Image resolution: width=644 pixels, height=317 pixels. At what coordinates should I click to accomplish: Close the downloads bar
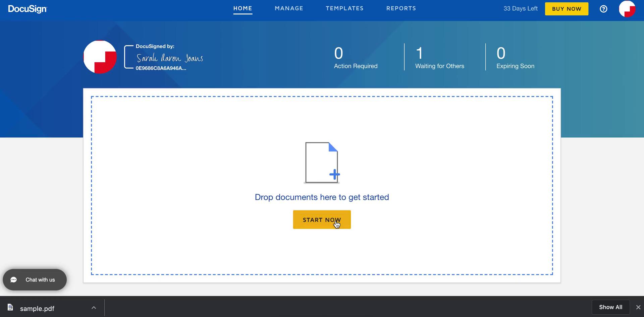pyautogui.click(x=638, y=307)
